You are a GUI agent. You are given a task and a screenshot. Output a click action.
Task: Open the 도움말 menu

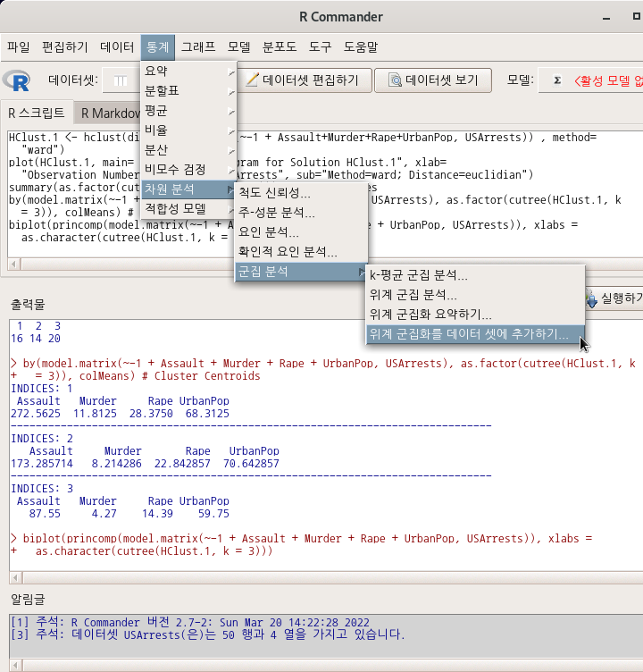tap(361, 46)
